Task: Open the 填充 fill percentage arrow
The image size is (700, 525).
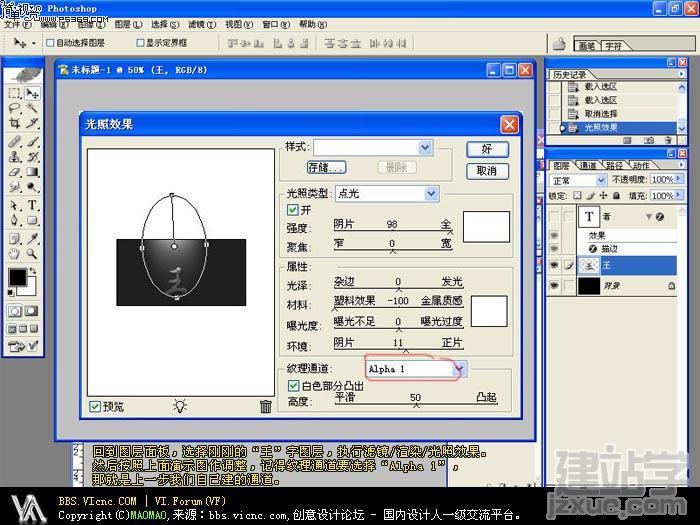Action: point(679,195)
